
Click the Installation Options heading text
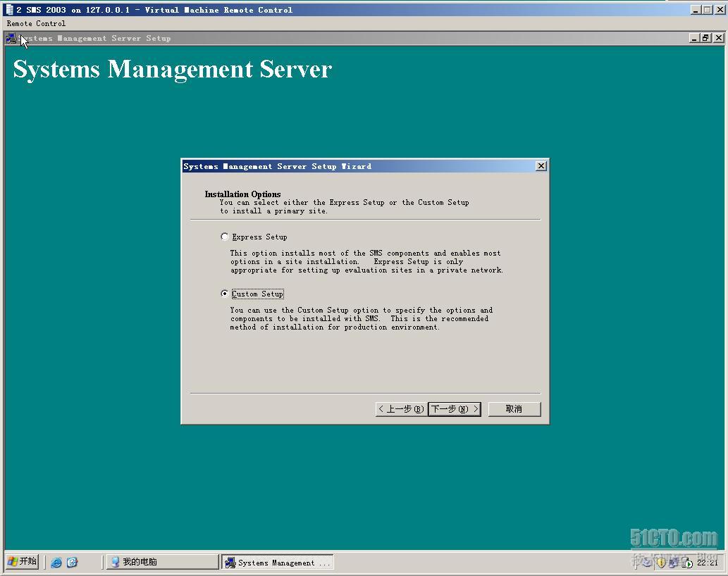(243, 194)
